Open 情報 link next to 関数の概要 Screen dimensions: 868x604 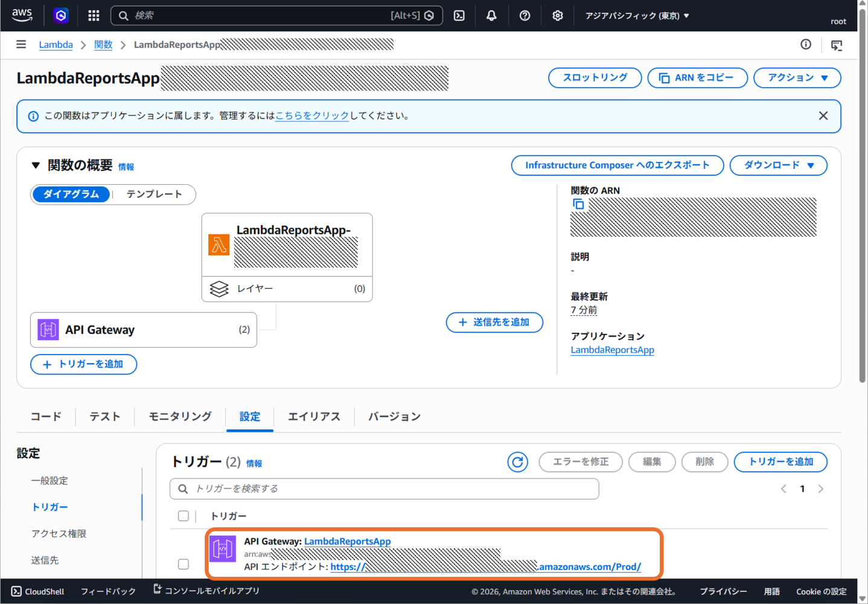coord(126,167)
